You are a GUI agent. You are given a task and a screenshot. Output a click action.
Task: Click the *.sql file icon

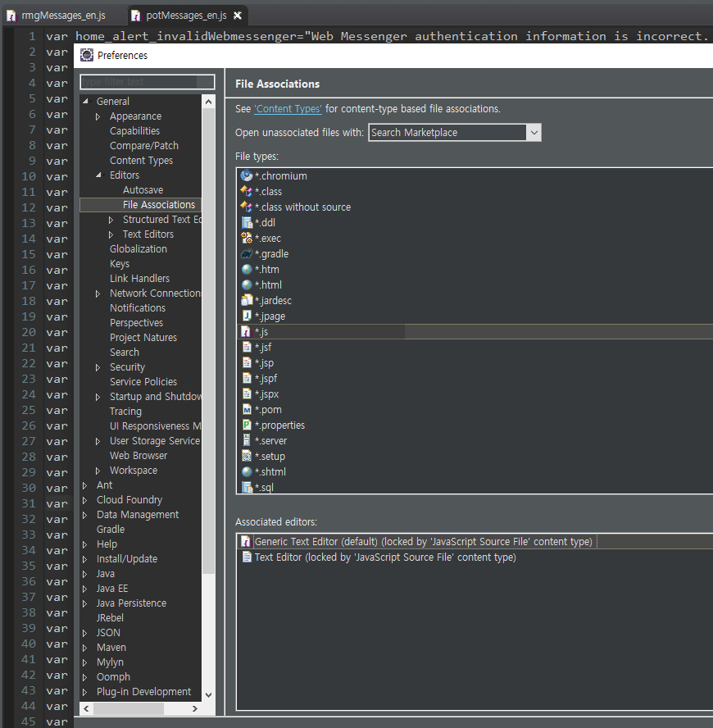(247, 487)
